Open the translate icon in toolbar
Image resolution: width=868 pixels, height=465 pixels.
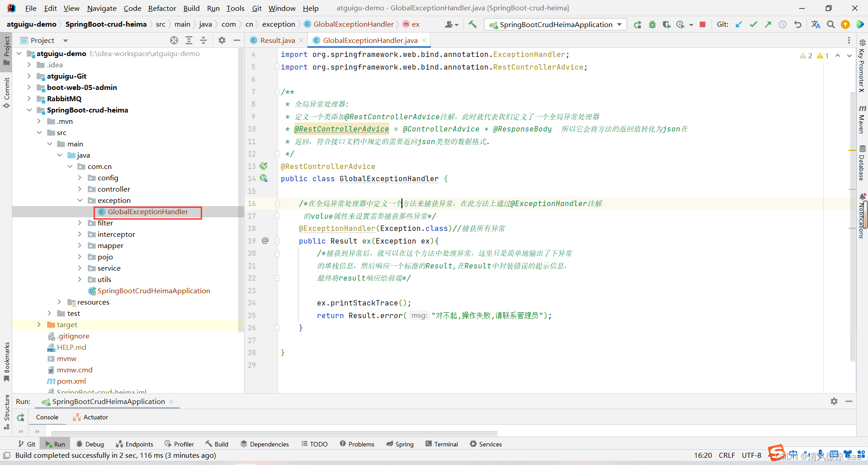click(816, 24)
